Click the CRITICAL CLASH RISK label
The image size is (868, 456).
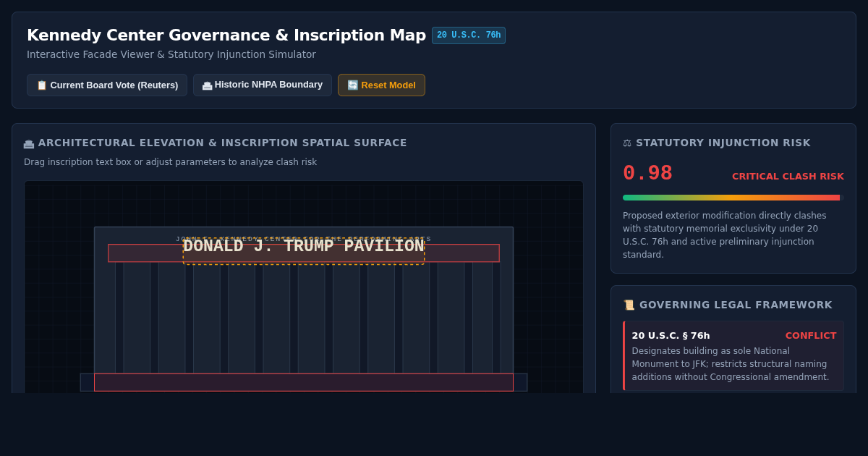[788, 177]
